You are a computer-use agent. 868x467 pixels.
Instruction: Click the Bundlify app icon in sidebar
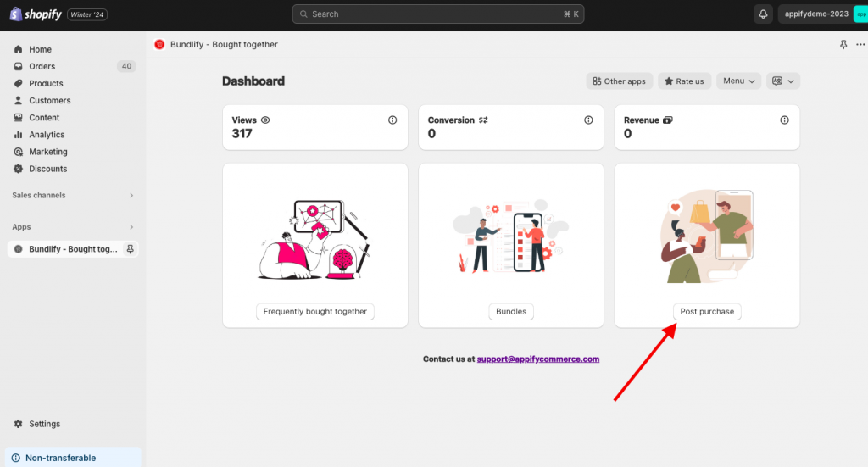[19, 249]
